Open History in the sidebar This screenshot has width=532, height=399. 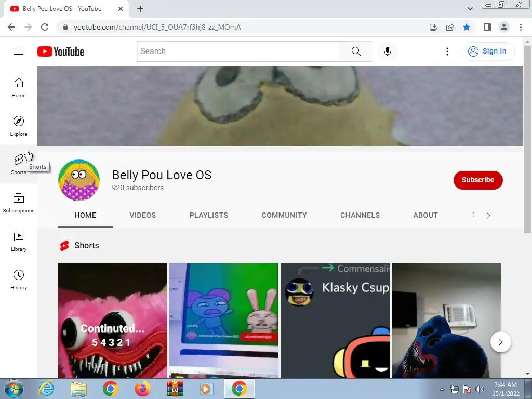coord(19,280)
